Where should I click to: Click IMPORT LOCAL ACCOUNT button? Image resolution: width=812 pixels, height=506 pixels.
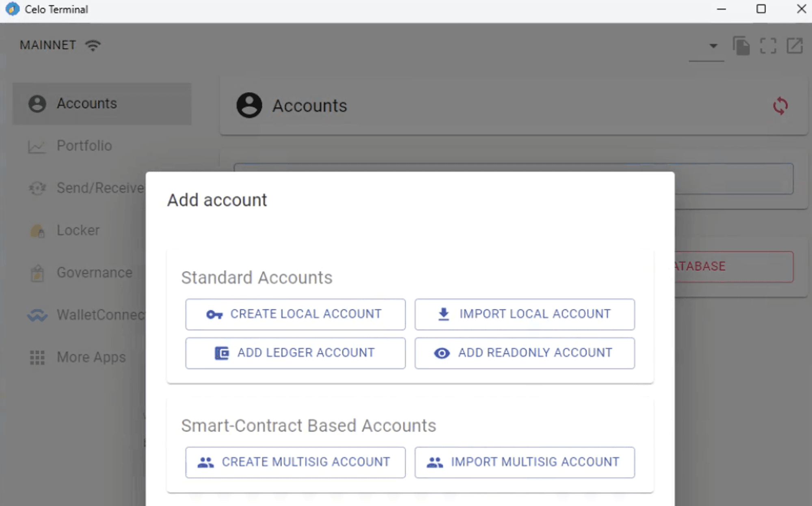click(x=525, y=314)
